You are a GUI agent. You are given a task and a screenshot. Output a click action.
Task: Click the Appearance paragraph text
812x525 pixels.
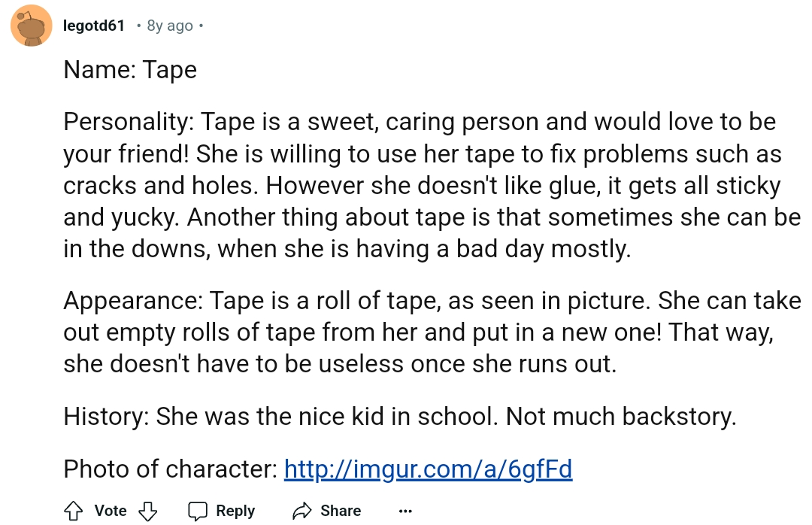(x=432, y=332)
